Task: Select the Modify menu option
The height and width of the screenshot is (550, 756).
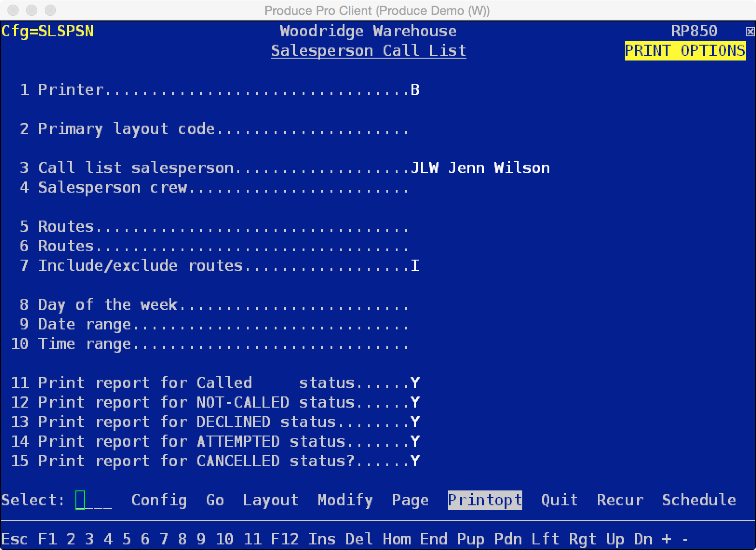Action: tap(345, 500)
